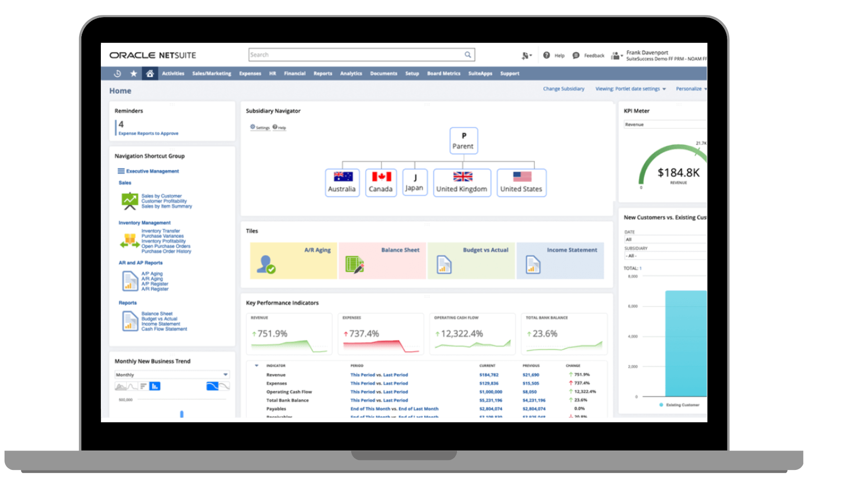The height and width of the screenshot is (488, 868).
Task: Go to the Home house icon
Action: [x=150, y=73]
